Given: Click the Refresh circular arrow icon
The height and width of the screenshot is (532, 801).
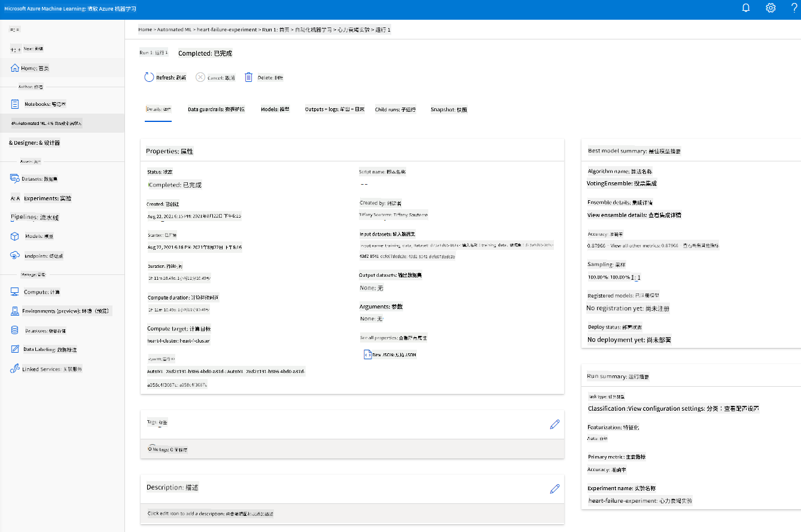Looking at the screenshot, I should coord(150,77).
